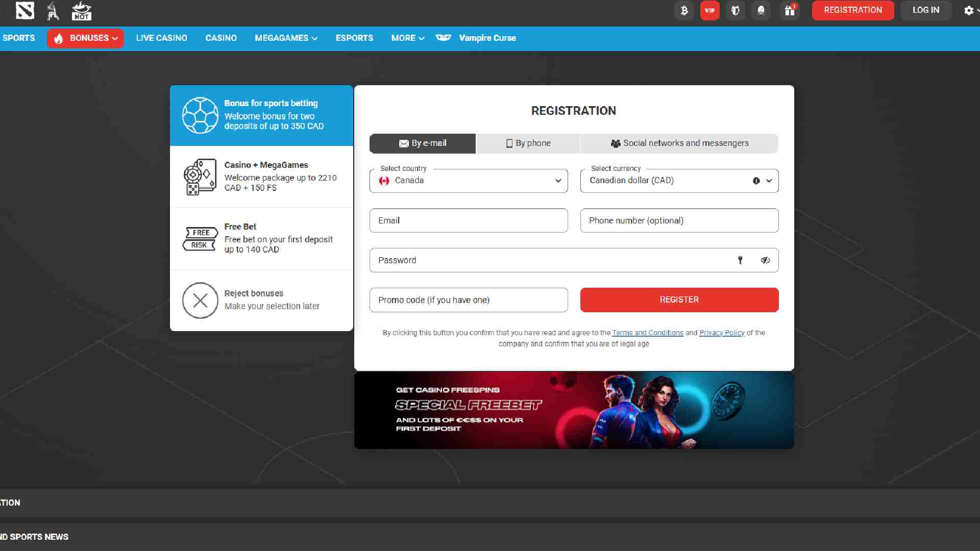Expand the MORE navigation menu
Viewport: 980px width, 551px height.
[x=407, y=38]
